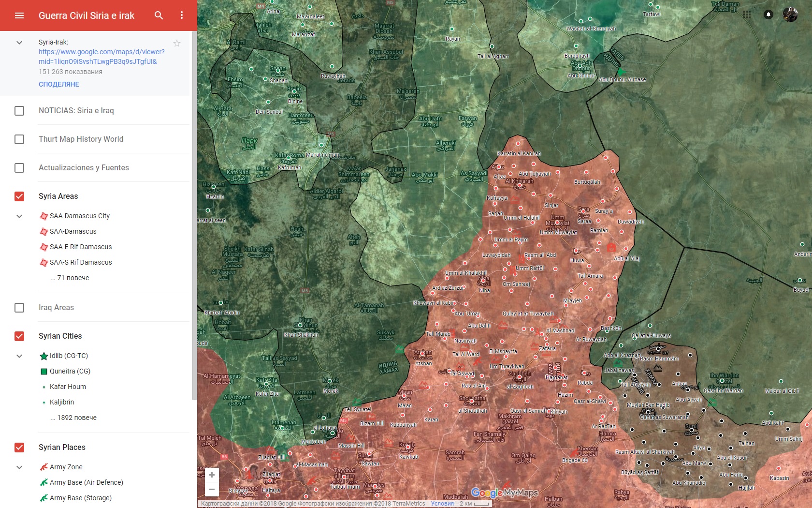Open the hamburger menu in the header
Viewport: 812px width, 508px height.
[19, 15]
